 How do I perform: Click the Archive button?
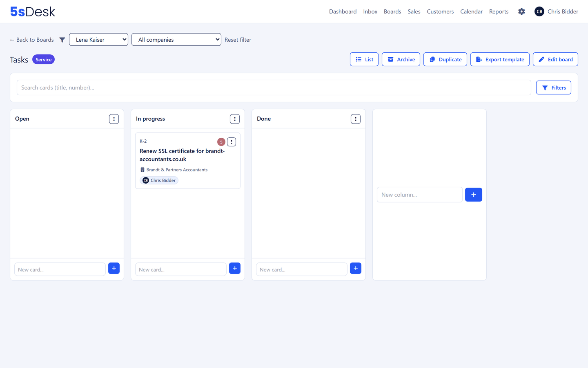[x=401, y=59]
